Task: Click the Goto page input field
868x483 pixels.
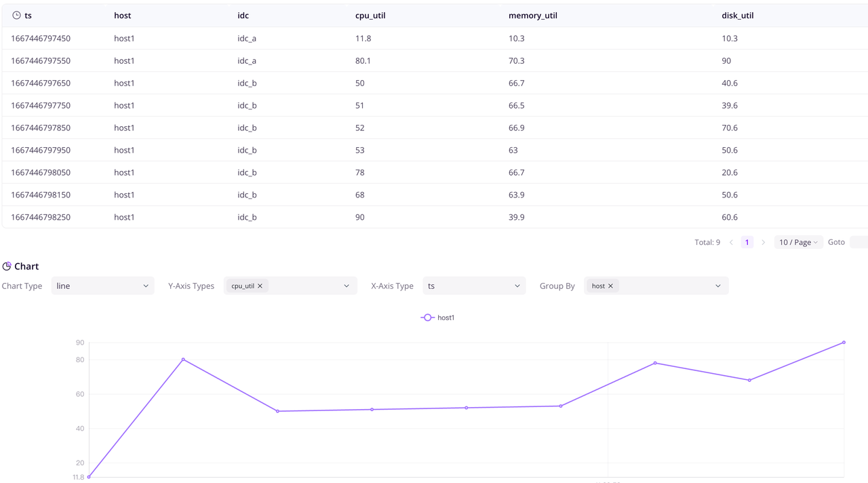Action: pyautogui.click(x=859, y=242)
